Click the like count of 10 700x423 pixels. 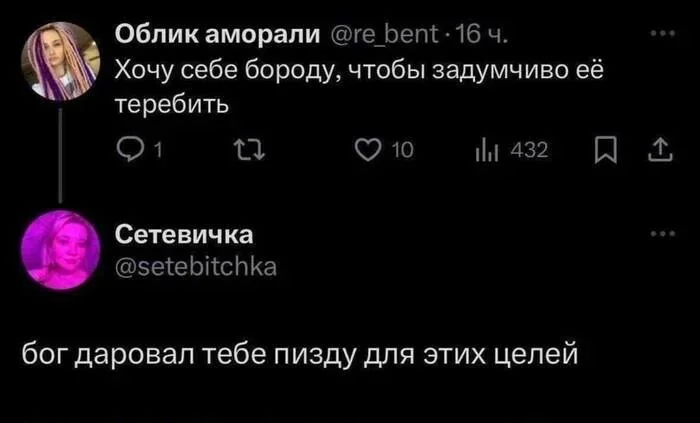pos(401,152)
